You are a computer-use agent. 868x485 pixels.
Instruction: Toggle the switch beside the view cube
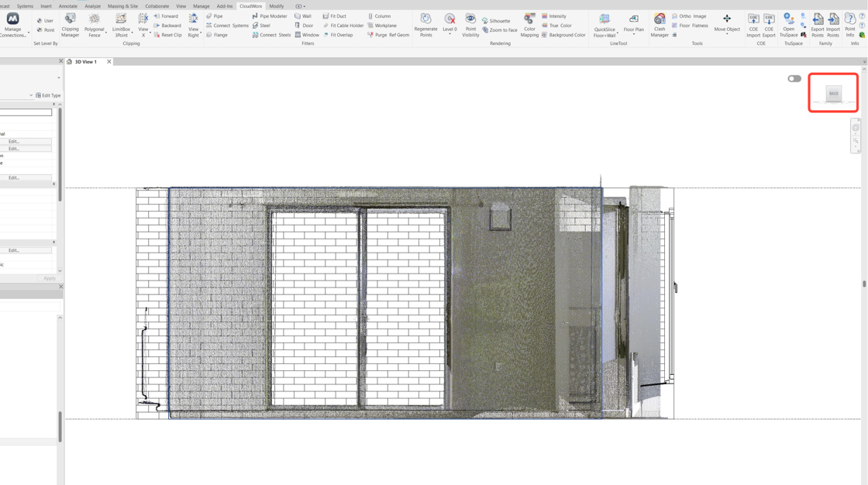click(794, 78)
